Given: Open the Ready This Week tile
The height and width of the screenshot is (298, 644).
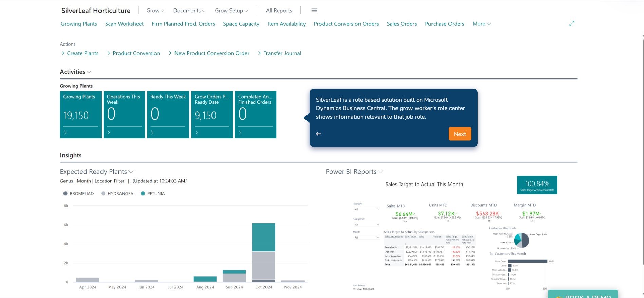Looking at the screenshot, I should click(x=168, y=115).
